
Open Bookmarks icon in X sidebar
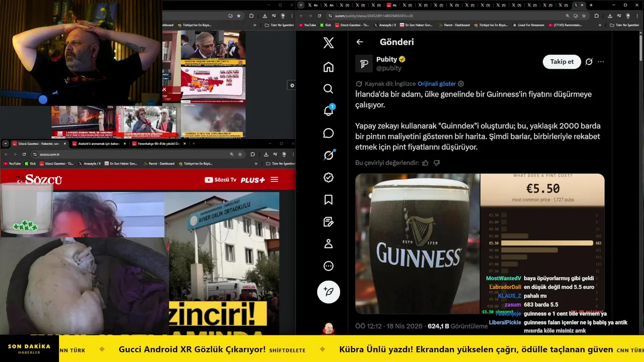pyautogui.click(x=329, y=200)
